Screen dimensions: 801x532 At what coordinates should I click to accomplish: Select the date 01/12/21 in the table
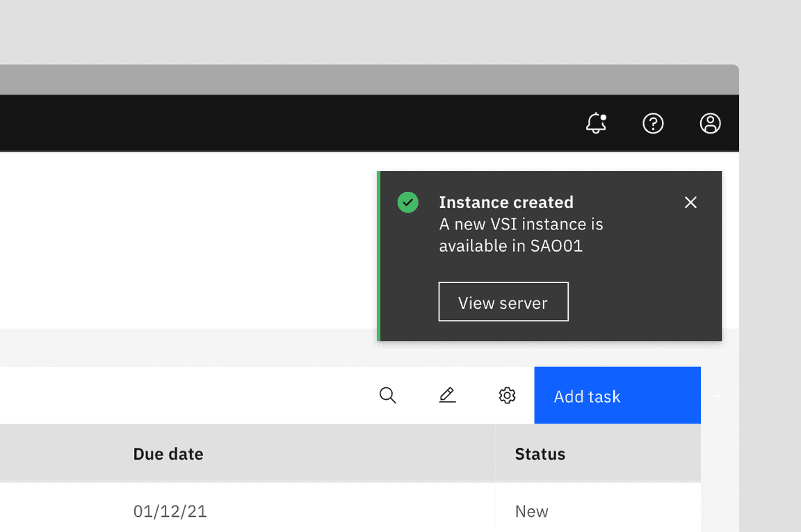[170, 510]
